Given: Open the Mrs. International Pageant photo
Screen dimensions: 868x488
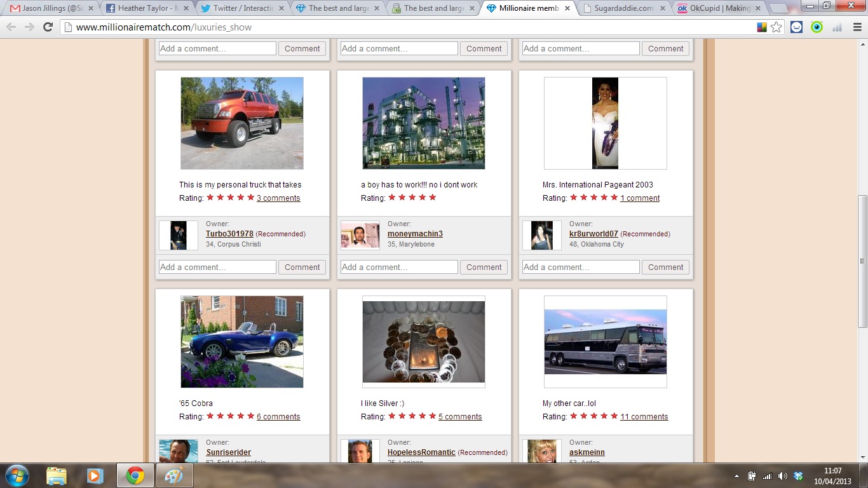Looking at the screenshot, I should coord(605,123).
